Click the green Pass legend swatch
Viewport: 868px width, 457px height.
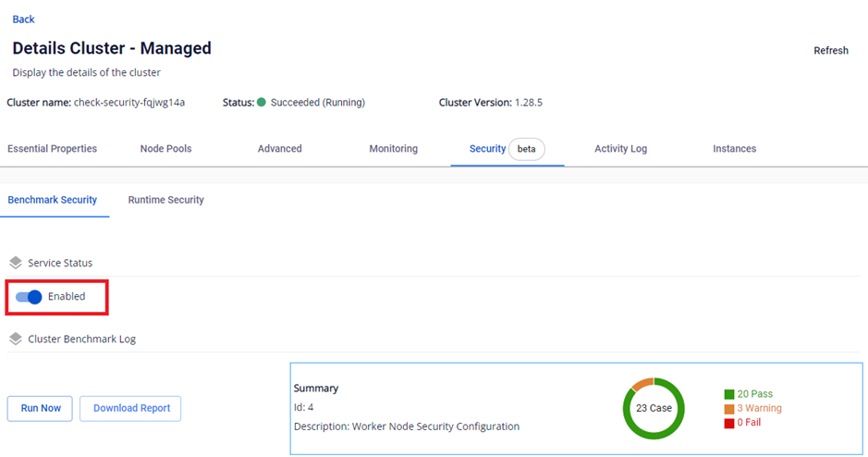point(729,394)
